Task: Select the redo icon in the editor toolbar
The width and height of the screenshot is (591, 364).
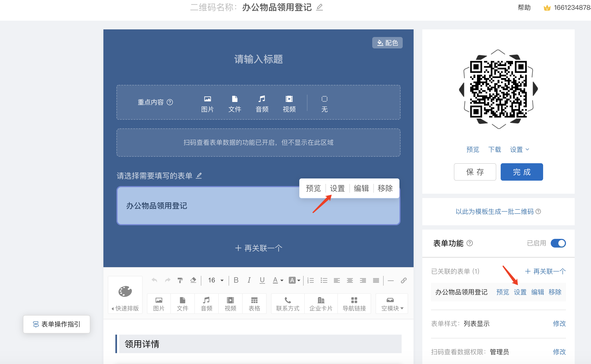Action: tap(168, 280)
